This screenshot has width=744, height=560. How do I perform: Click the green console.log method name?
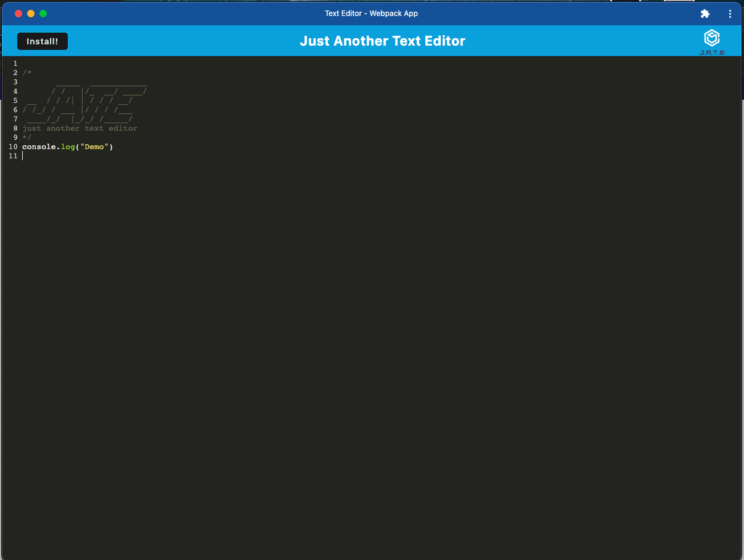(67, 147)
